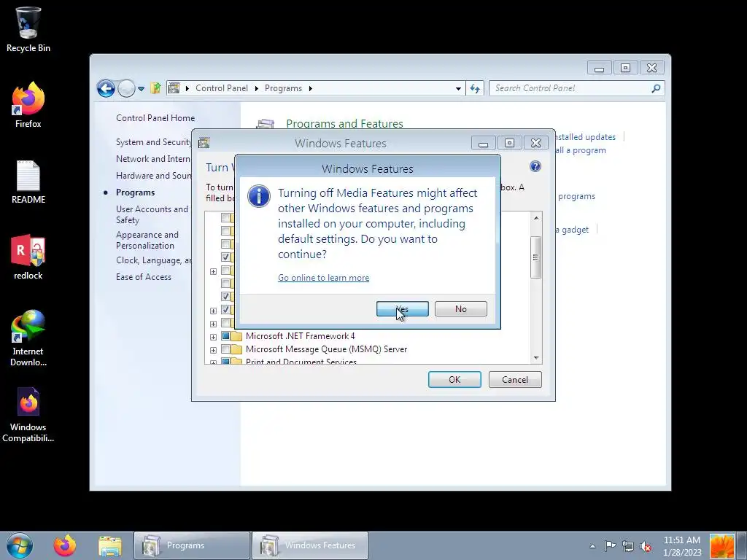Open the Windows Start menu orb

[20, 545]
